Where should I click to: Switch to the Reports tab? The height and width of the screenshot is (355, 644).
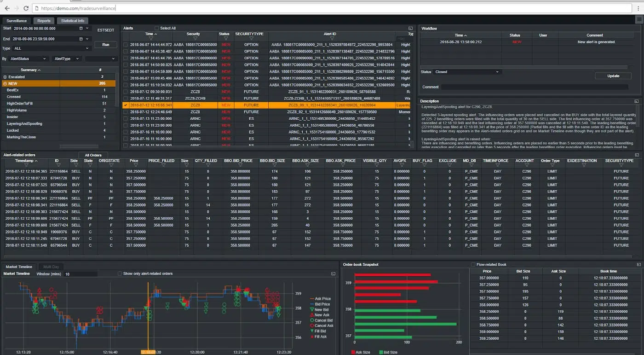click(x=44, y=21)
